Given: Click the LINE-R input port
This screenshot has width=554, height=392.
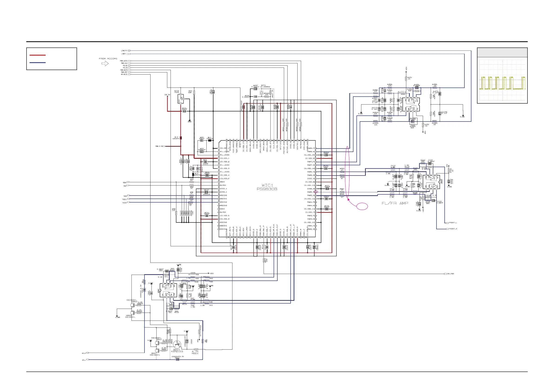Looking at the screenshot, I should click(x=129, y=51).
